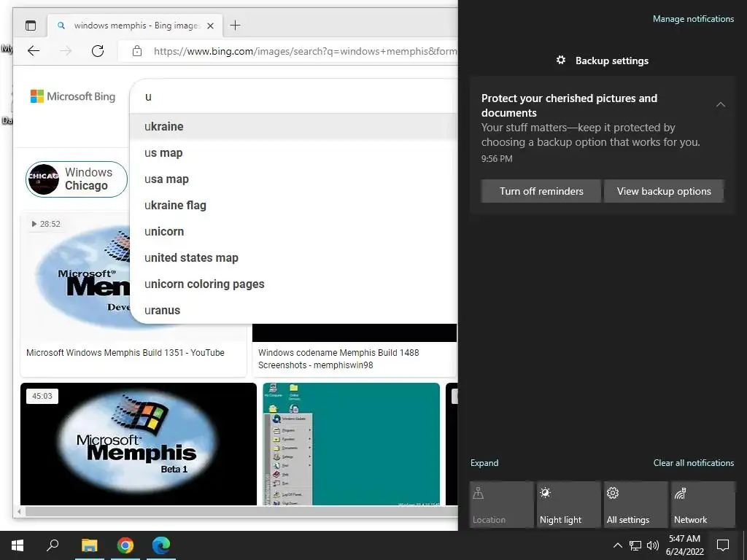Open a new browser tab
Image resolution: width=747 pixels, height=560 pixels.
(x=235, y=26)
